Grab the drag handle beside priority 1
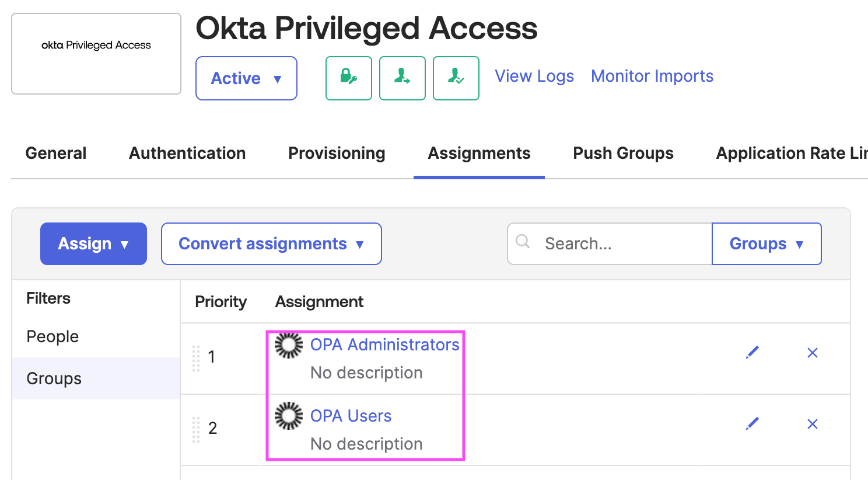This screenshot has width=868, height=480. (x=196, y=357)
